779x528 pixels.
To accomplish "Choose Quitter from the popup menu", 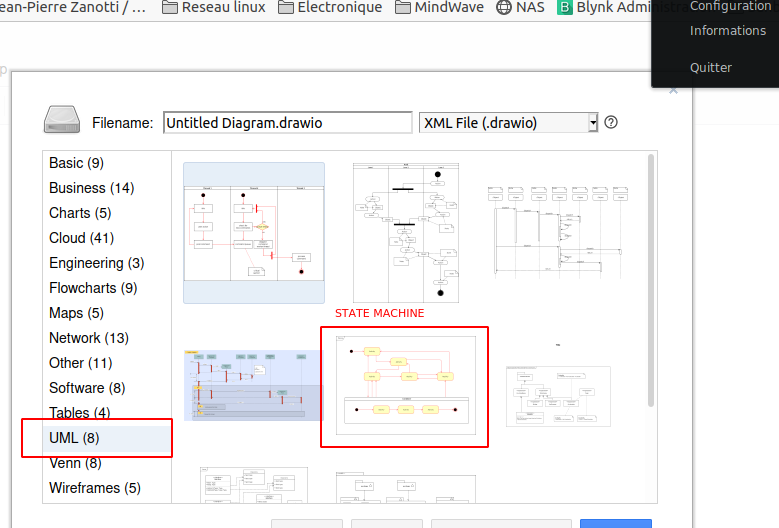I will point(710,68).
